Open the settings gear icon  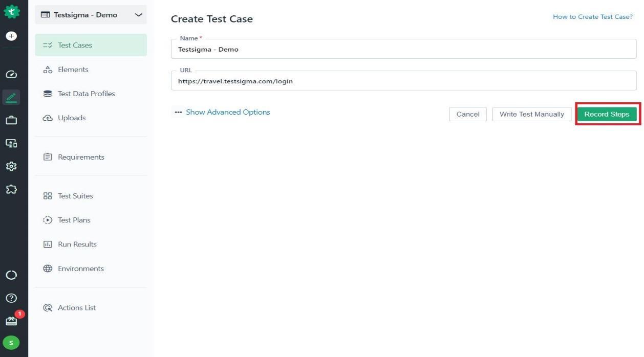coord(11,166)
